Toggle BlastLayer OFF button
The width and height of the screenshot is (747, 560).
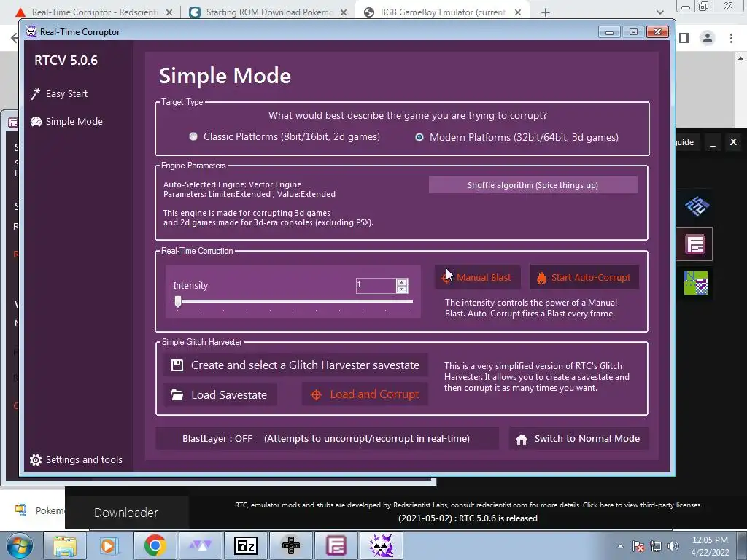pyautogui.click(x=327, y=438)
